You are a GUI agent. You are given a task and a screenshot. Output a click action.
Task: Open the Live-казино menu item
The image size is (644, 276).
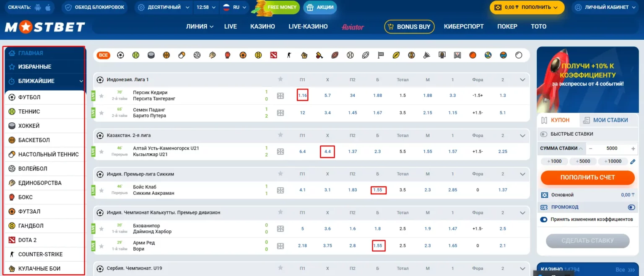[308, 26]
